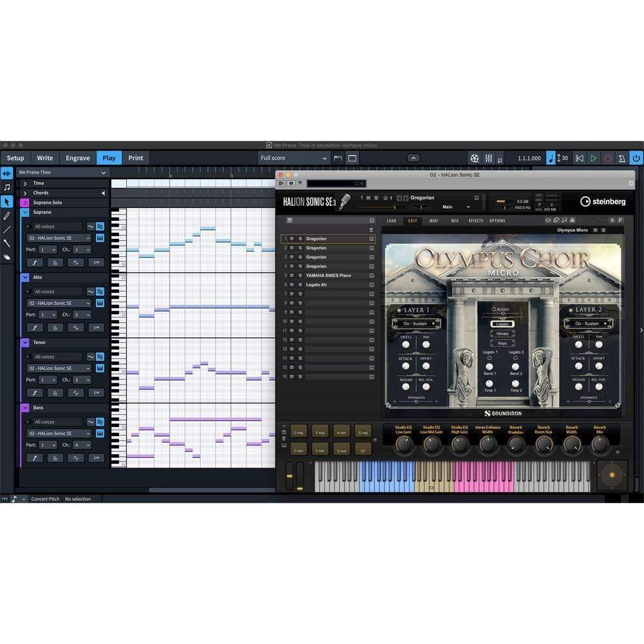This screenshot has height=644, width=644.
Task: Mute slot 1 Gregorian in HALion
Action: click(x=292, y=239)
